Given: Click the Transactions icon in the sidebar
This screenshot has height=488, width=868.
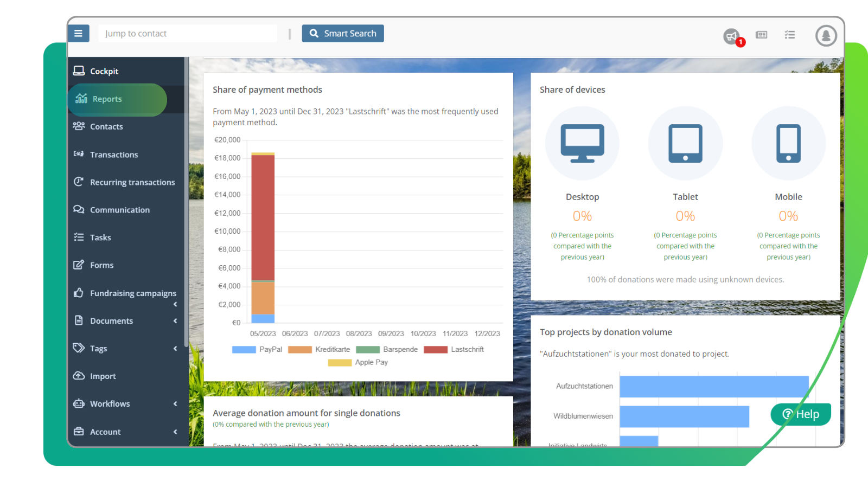Looking at the screenshot, I should click(x=79, y=154).
